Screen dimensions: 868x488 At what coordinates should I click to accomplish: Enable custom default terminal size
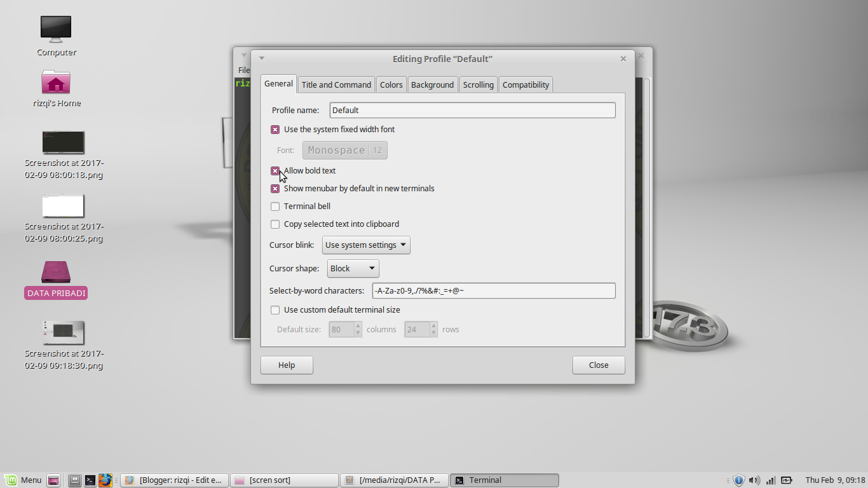[275, 310]
